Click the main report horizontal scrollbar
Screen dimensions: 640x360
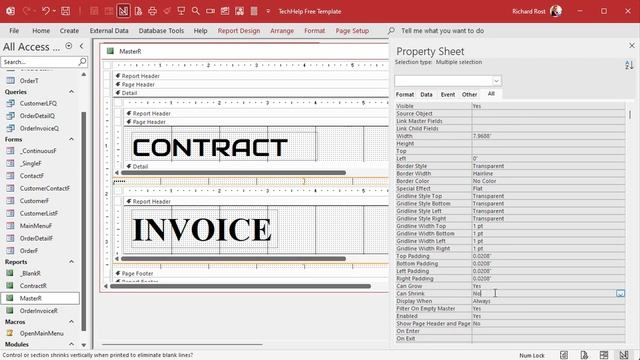240,286
